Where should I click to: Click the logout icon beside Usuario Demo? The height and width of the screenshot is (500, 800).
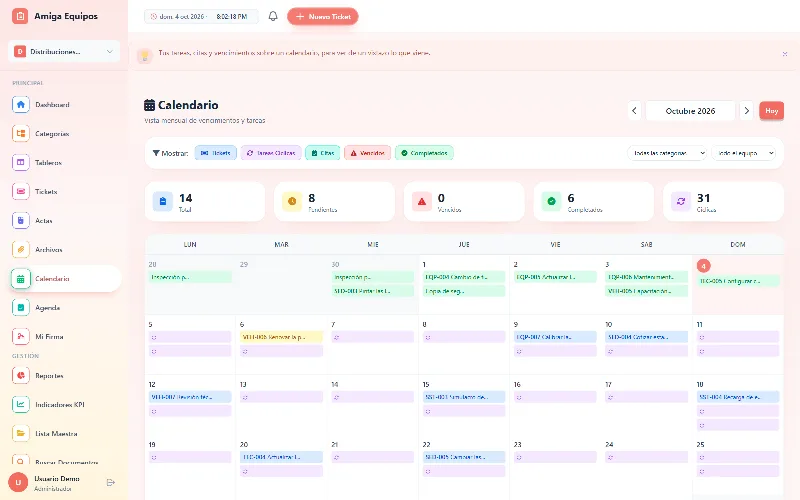(111, 483)
